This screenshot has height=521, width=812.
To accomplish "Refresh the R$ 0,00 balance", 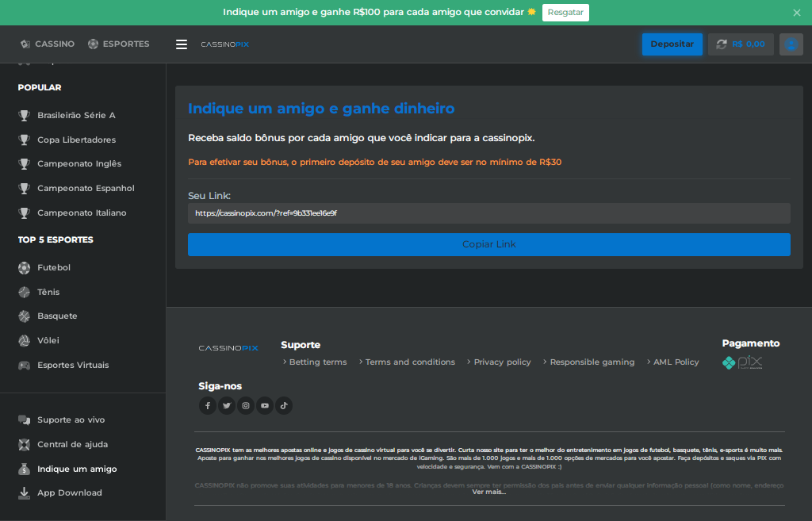I will point(722,44).
